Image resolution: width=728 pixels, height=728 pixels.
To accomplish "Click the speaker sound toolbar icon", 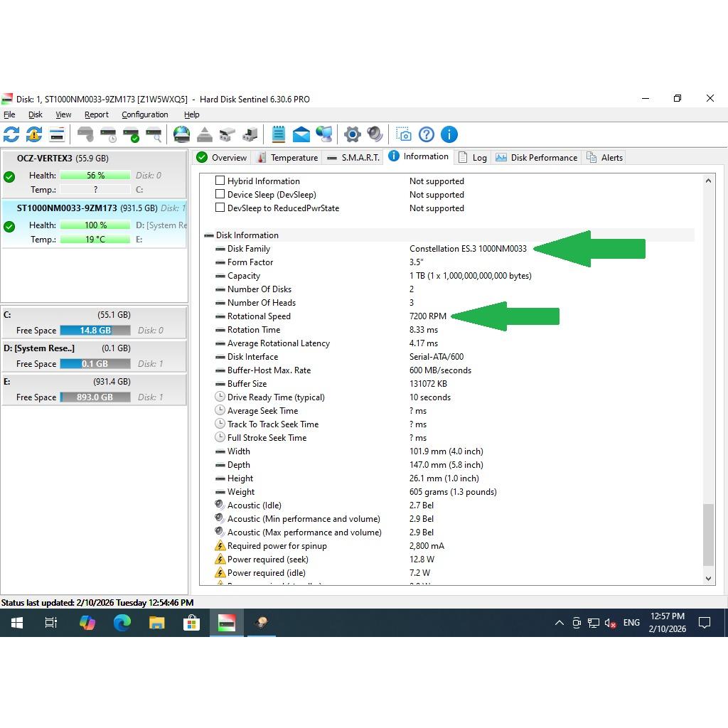I will (375, 134).
